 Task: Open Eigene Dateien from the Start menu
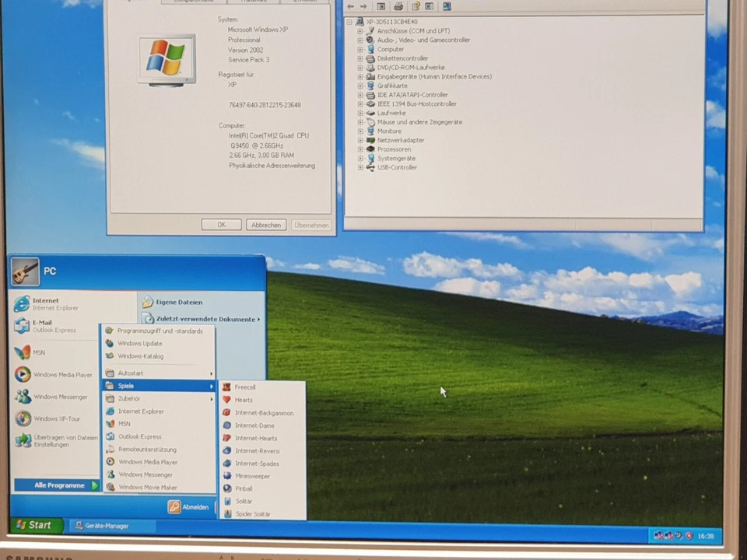[x=179, y=302]
